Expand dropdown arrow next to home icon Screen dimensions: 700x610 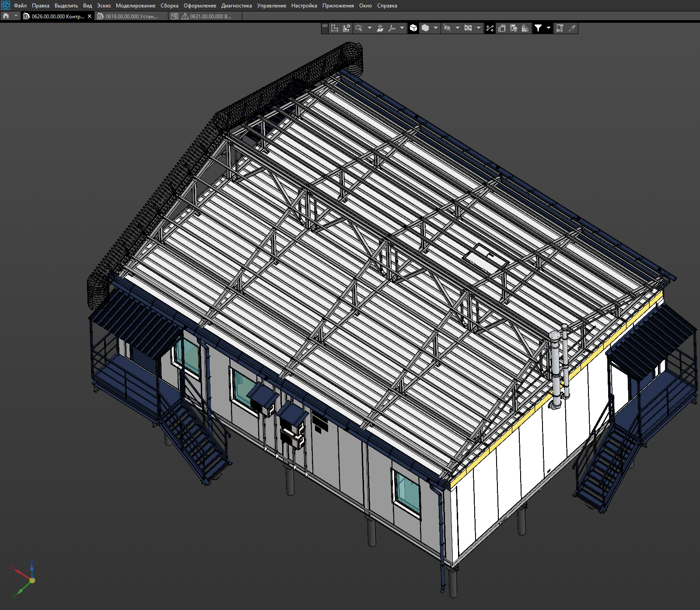point(16,16)
